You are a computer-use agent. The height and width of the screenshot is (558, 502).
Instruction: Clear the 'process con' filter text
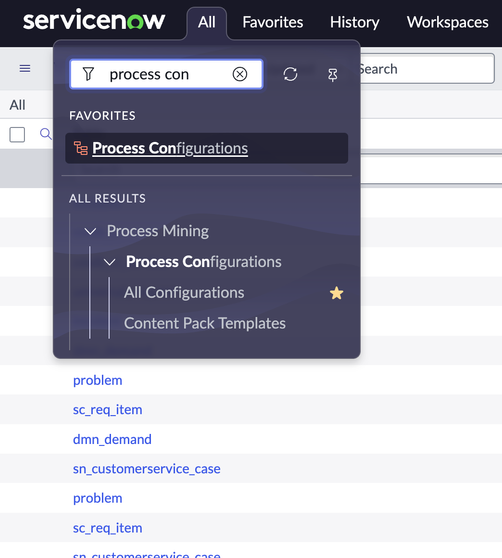pos(240,74)
